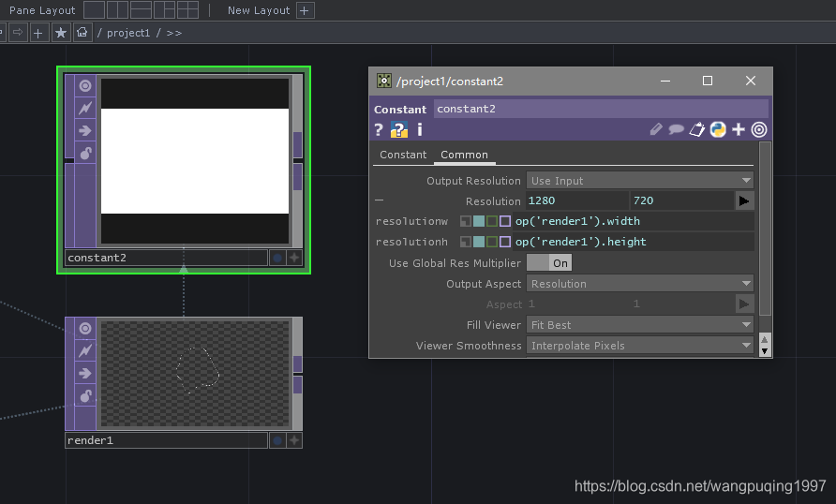Image resolution: width=836 pixels, height=504 pixels.
Task: Toggle the blue display flag on constant2
Action: (277, 258)
